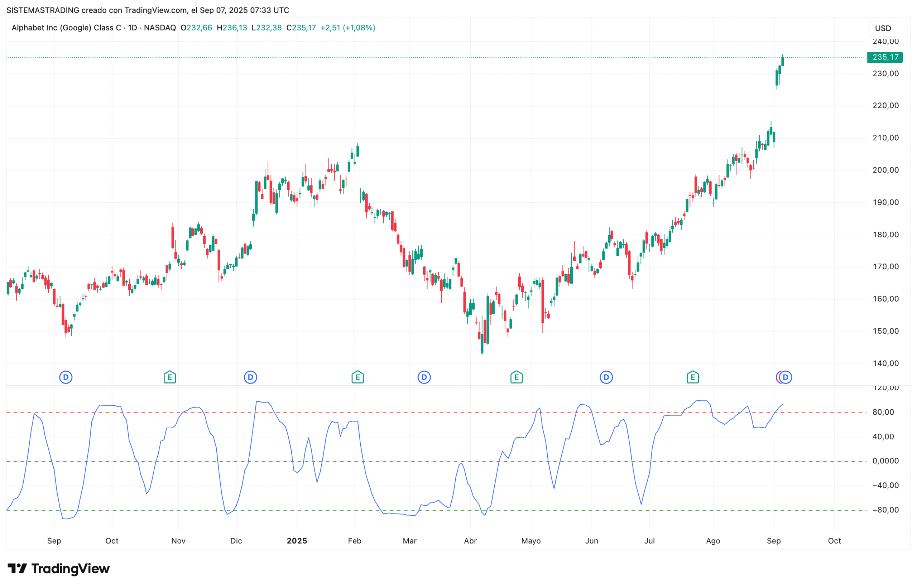Click the change percentage +1,08%
Screen dimensions: 917x588
click(x=359, y=28)
